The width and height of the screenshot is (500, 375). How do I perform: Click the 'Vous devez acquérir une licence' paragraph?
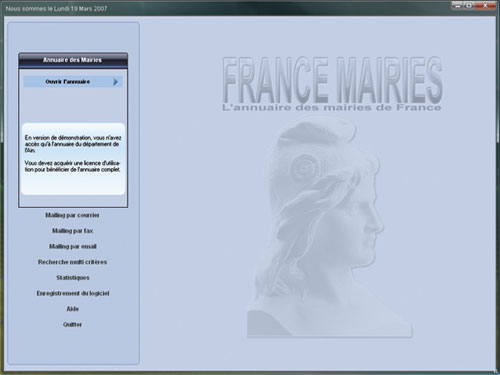pyautogui.click(x=72, y=166)
